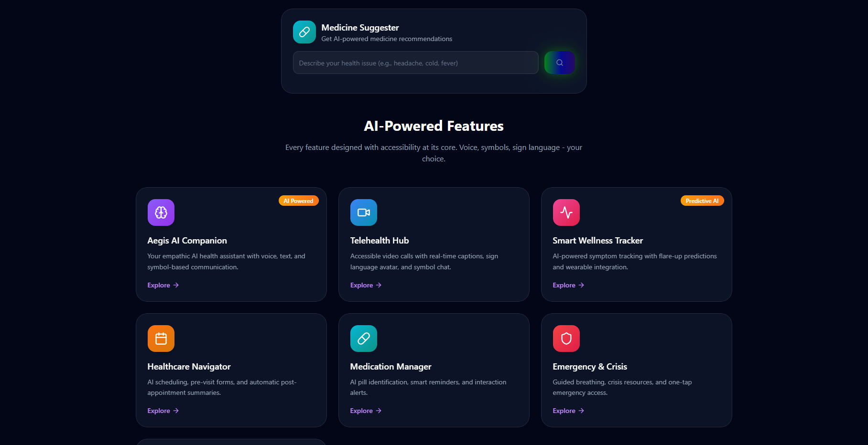Click the arrow beside Aegis Explore link

point(175,285)
